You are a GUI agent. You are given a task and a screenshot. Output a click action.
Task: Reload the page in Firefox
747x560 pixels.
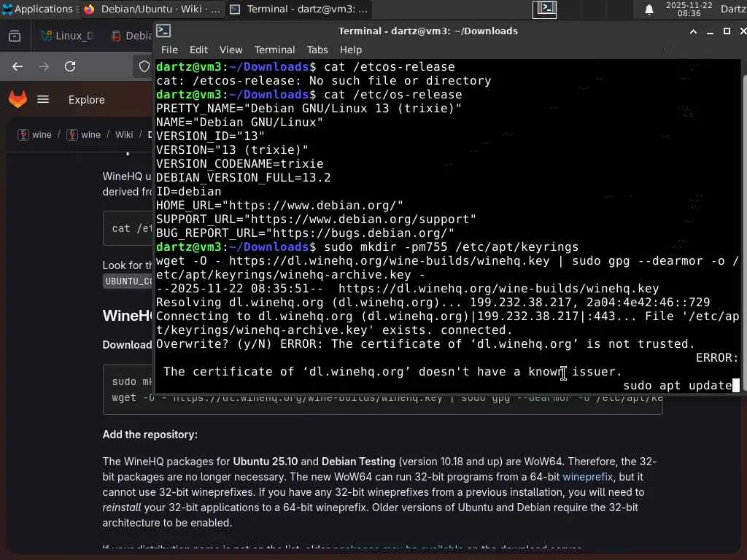[x=70, y=66]
